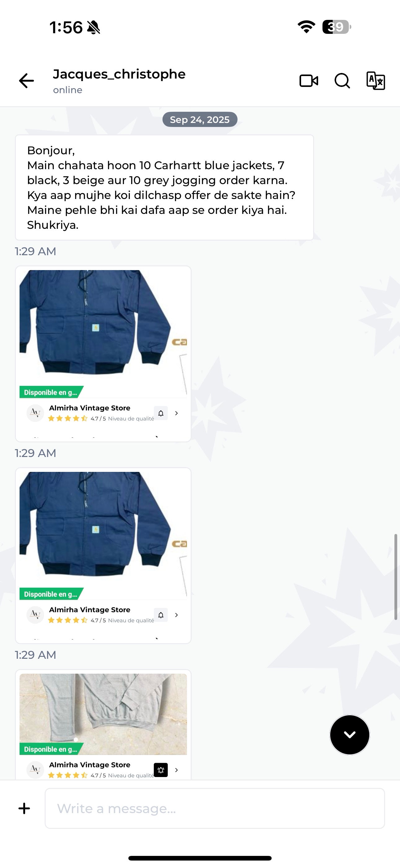The width and height of the screenshot is (400, 868).
Task: Expand chevron on grey jogging card
Action: pyautogui.click(x=176, y=770)
